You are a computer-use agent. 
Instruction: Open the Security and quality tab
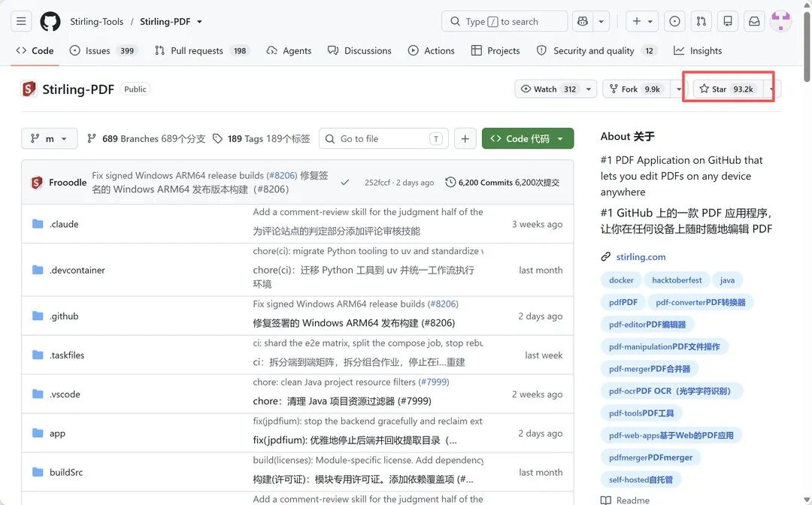(x=597, y=50)
